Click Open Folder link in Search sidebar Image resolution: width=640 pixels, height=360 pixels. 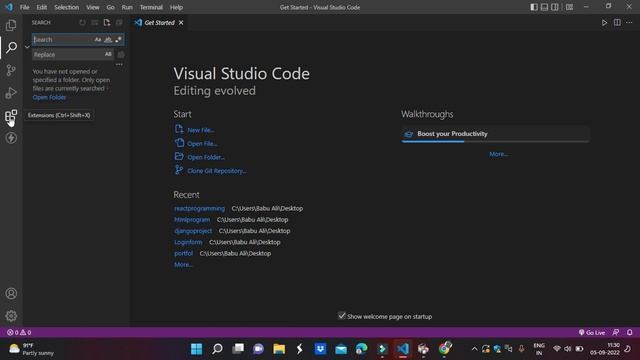click(49, 97)
